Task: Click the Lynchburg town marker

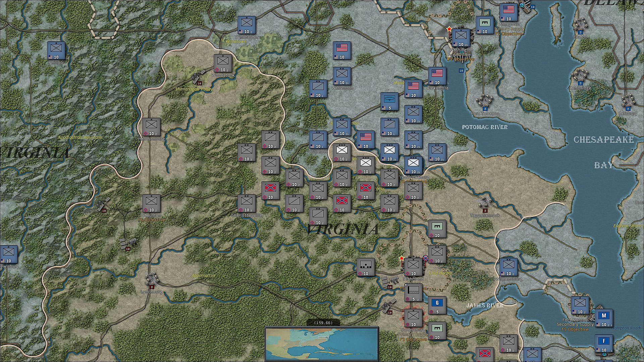Action: tap(151, 279)
